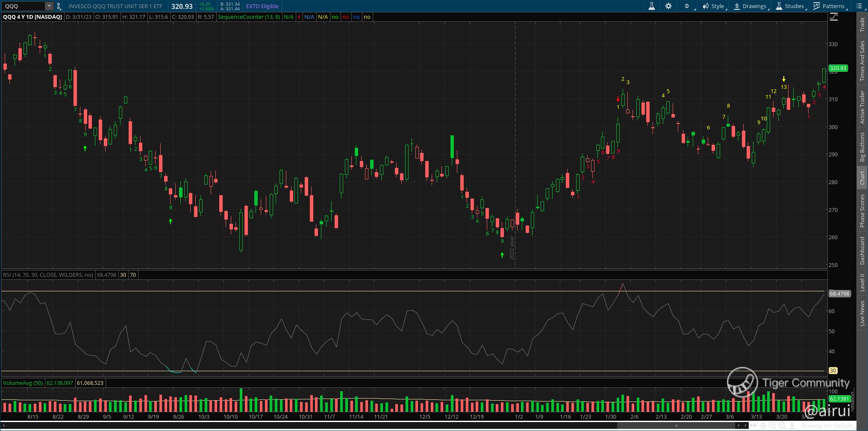Click the green up arrow near 2022 year line
868x431 pixels.
point(502,255)
